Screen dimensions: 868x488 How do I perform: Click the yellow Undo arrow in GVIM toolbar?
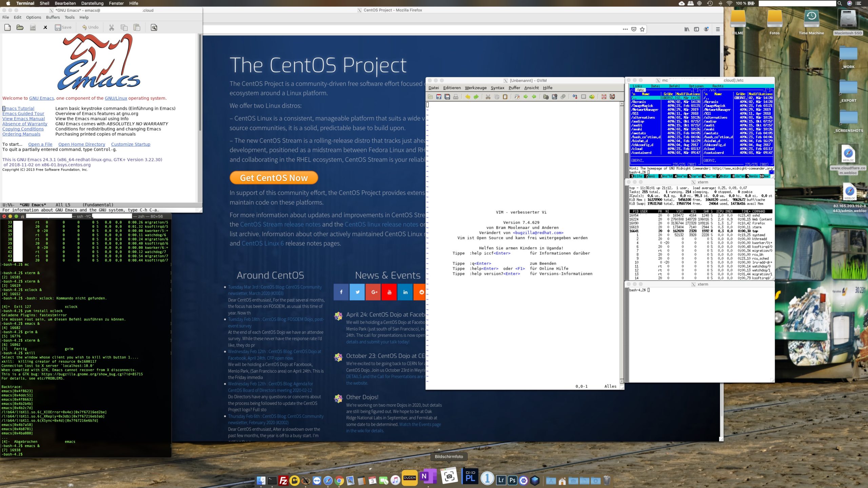pos(468,97)
